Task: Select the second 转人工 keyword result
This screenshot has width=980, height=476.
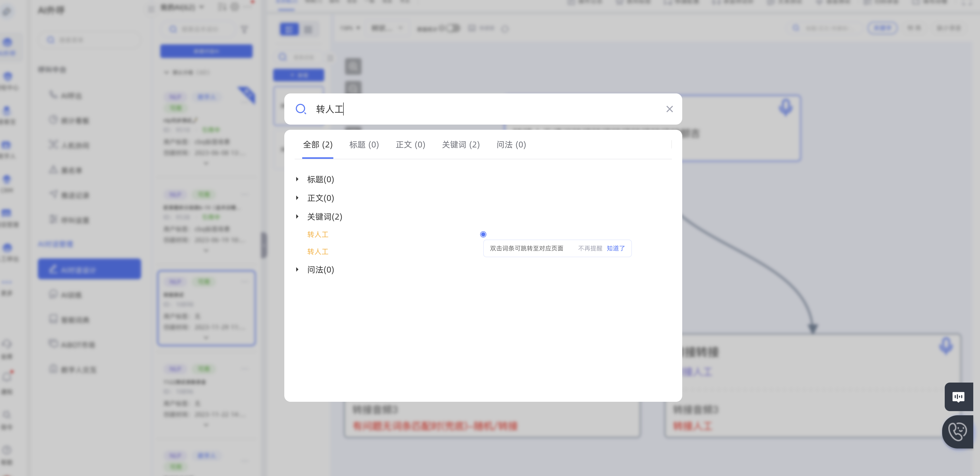Action: pyautogui.click(x=318, y=251)
